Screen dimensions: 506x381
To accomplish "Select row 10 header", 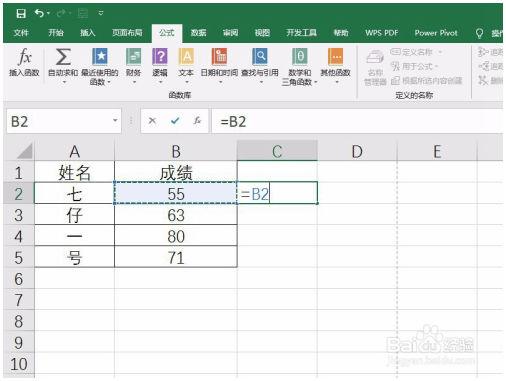I will coord(19,364).
